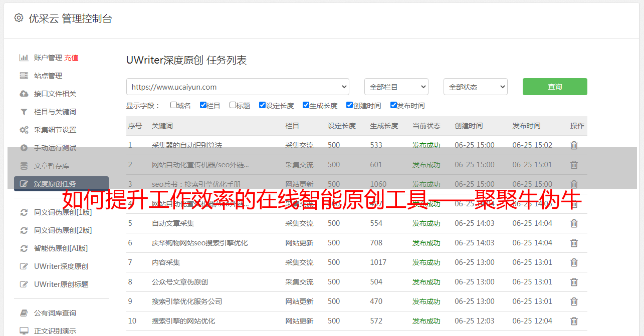The height and width of the screenshot is (336, 644).
Task: Open the 全部状态 dropdown
Action: click(476, 87)
